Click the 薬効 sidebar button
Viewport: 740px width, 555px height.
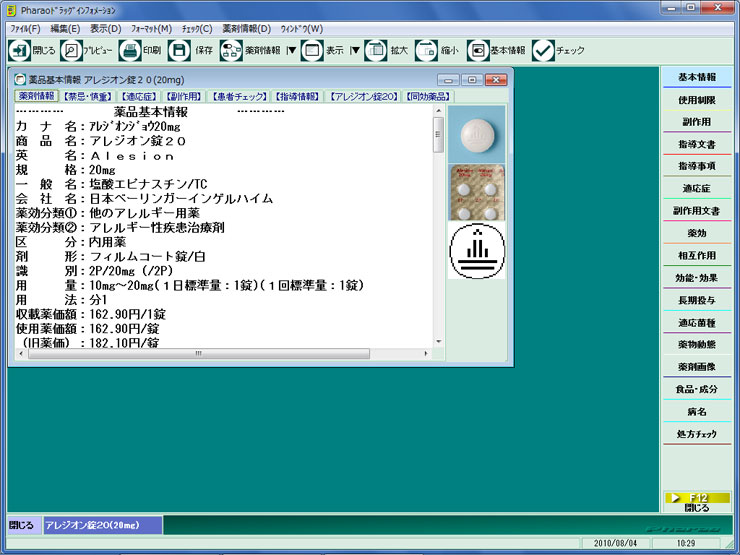pos(697,233)
